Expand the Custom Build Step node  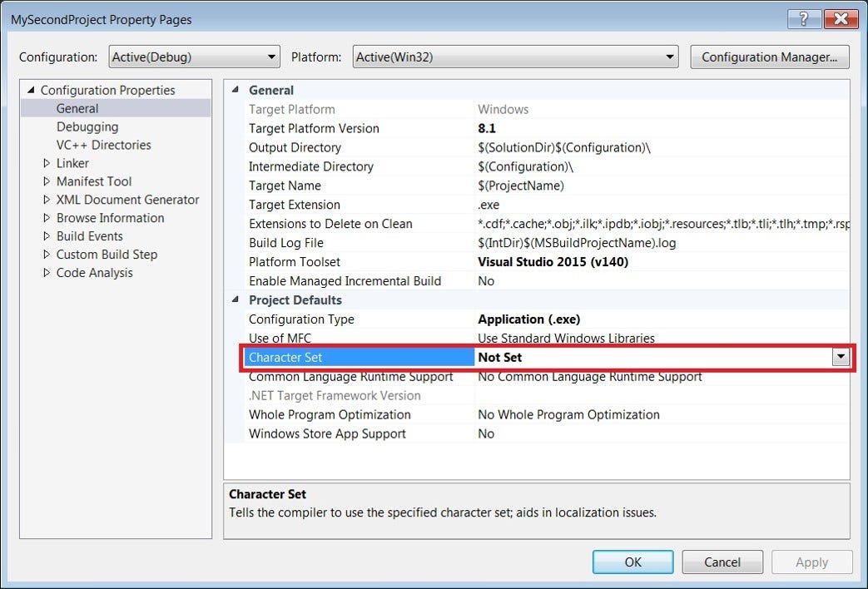tap(48, 255)
